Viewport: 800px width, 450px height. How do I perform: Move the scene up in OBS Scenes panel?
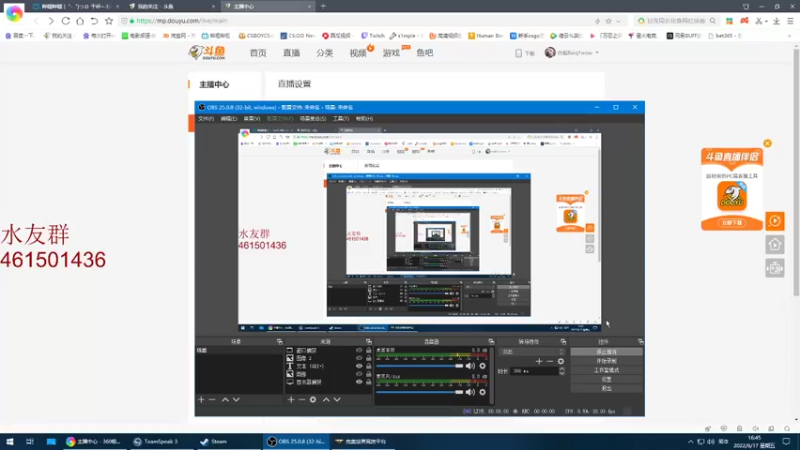coord(225,399)
